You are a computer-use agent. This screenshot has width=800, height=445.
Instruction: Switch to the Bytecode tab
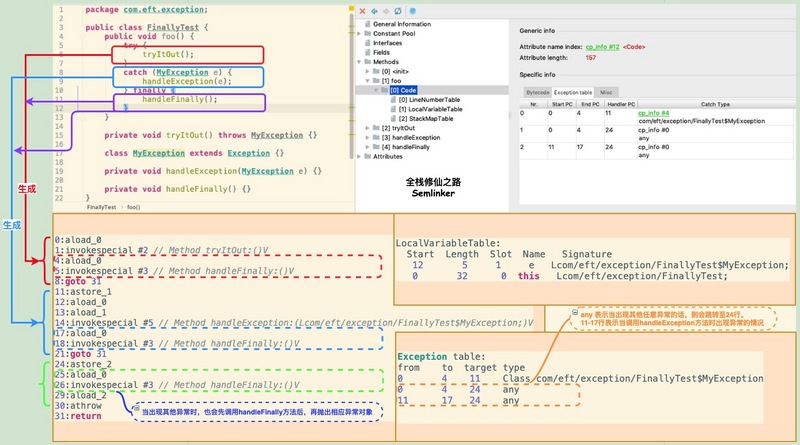pyautogui.click(x=538, y=92)
